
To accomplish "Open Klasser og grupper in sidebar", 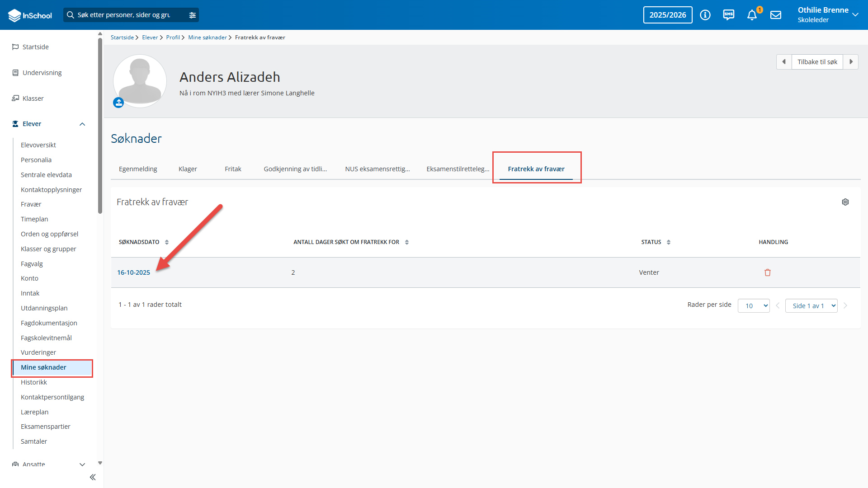I will (x=48, y=249).
